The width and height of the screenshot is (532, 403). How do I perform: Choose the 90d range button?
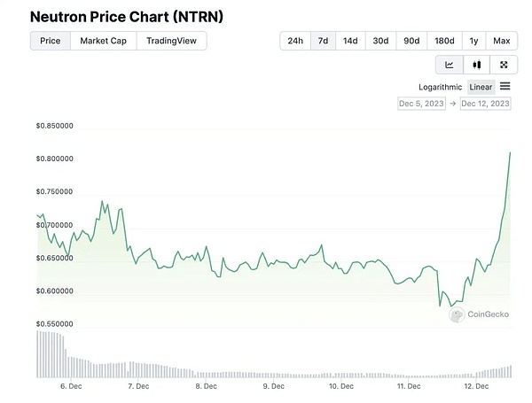[x=411, y=41]
